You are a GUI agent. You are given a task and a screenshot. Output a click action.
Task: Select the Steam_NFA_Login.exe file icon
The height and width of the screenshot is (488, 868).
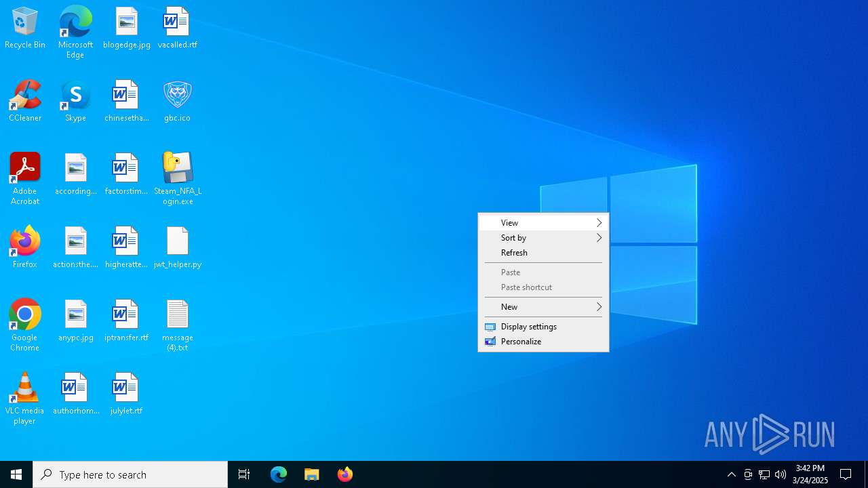(177, 179)
